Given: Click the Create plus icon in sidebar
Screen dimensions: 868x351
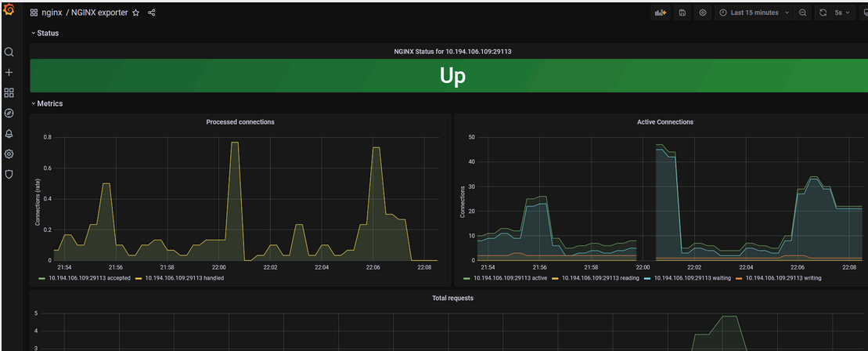Looking at the screenshot, I should (x=9, y=72).
